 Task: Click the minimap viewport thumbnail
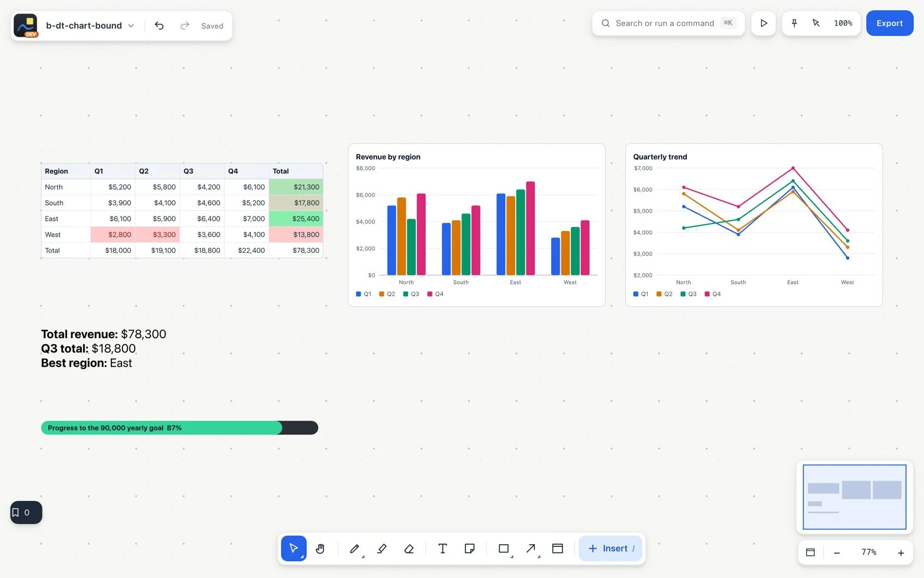854,497
